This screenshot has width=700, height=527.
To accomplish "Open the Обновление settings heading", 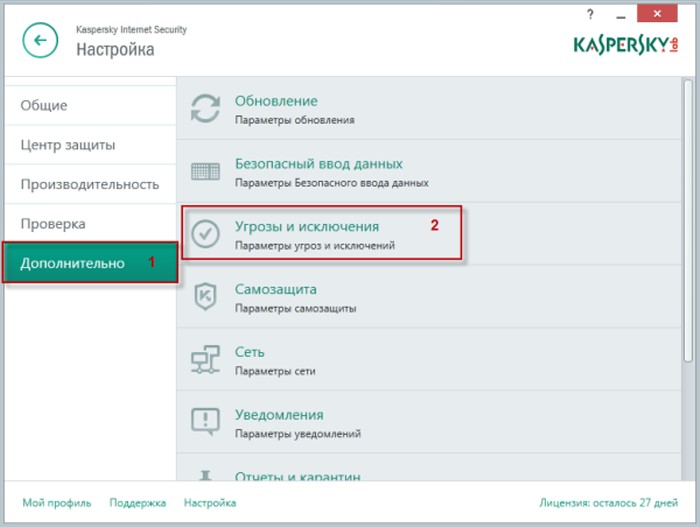I will [276, 101].
